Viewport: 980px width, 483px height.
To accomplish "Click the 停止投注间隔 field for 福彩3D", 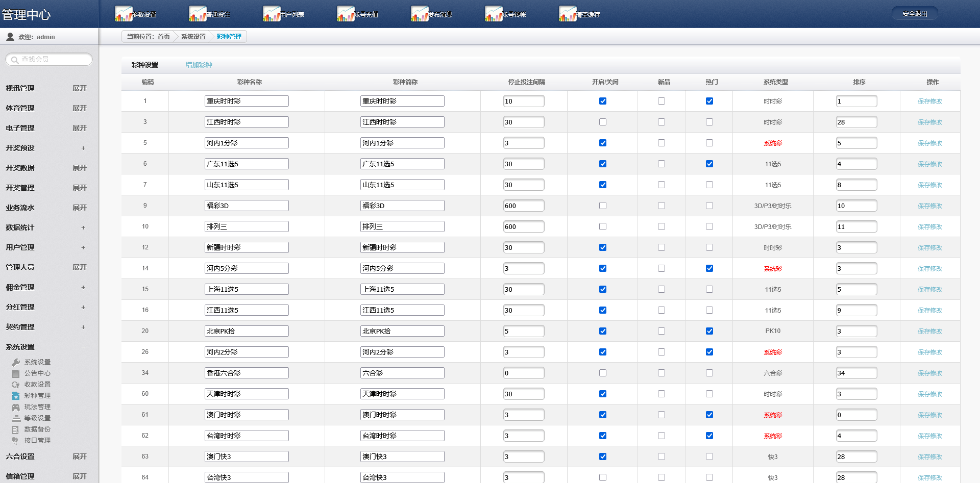I will (x=523, y=206).
